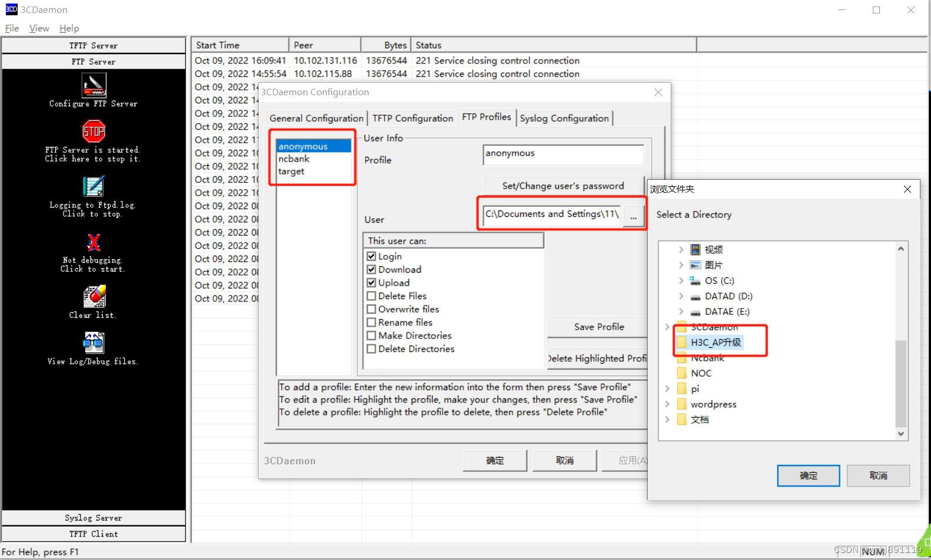The image size is (931, 560).
Task: Select the pi folder icon
Action: (682, 388)
